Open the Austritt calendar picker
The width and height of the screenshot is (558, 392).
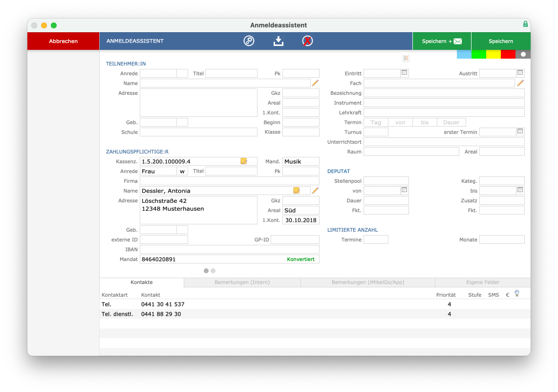520,73
